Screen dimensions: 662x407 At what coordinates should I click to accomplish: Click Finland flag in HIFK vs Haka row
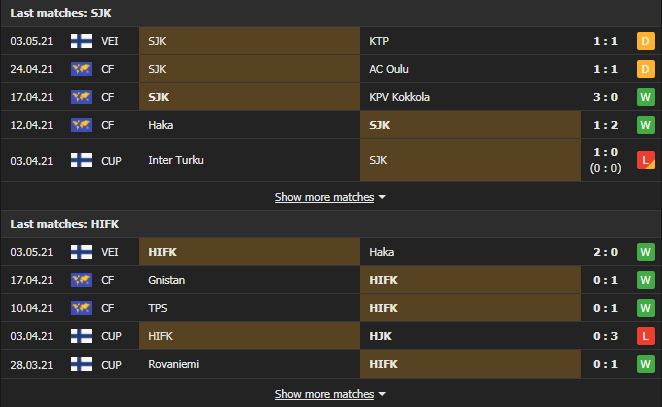(81, 252)
